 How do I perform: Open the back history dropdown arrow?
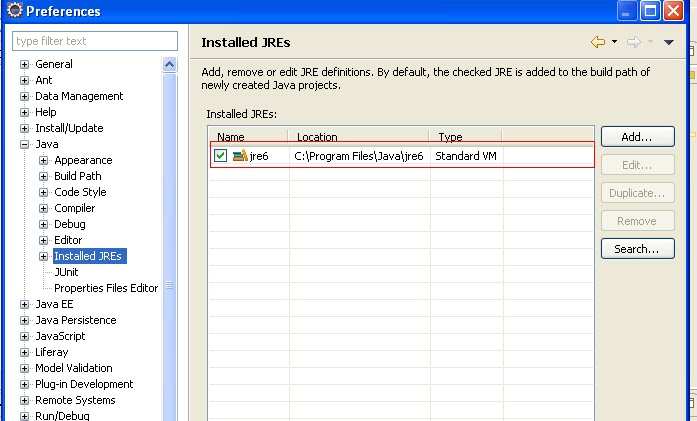[x=614, y=41]
